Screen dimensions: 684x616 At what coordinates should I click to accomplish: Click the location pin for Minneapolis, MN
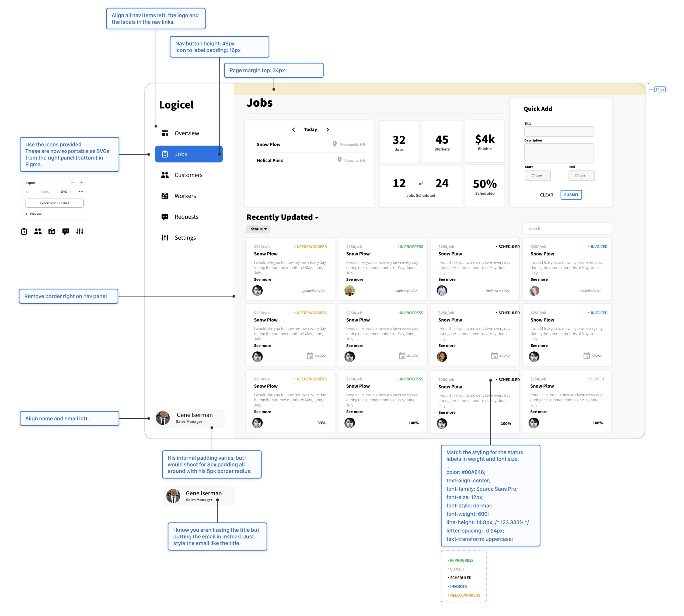point(334,144)
